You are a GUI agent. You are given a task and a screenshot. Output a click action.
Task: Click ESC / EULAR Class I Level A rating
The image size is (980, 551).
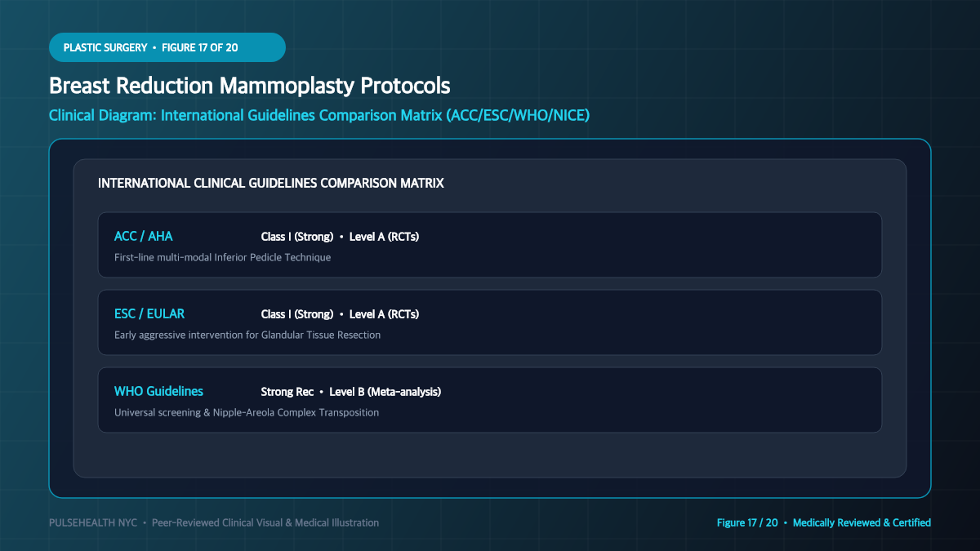click(x=340, y=314)
